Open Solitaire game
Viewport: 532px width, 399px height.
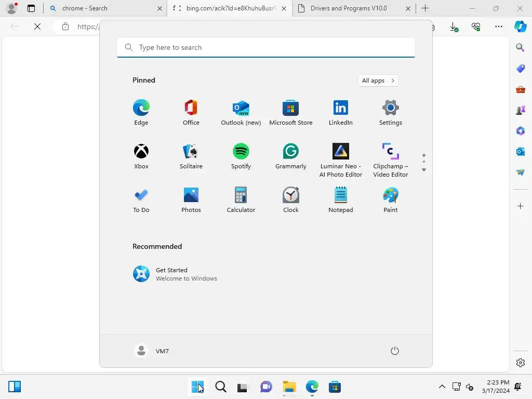191,156
